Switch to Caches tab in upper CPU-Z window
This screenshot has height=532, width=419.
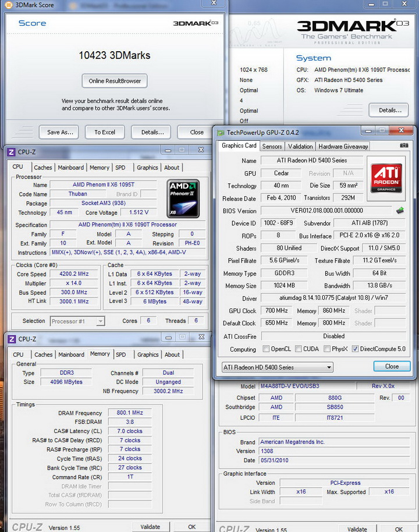pyautogui.click(x=42, y=168)
